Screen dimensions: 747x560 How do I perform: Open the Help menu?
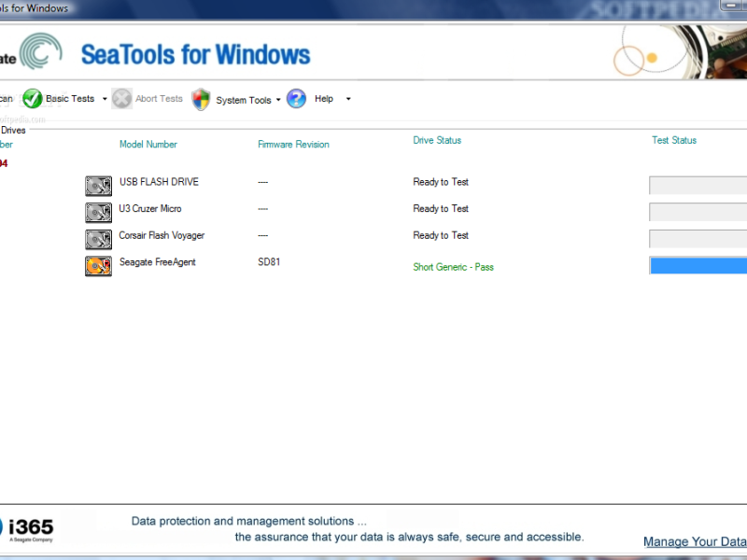tap(324, 99)
